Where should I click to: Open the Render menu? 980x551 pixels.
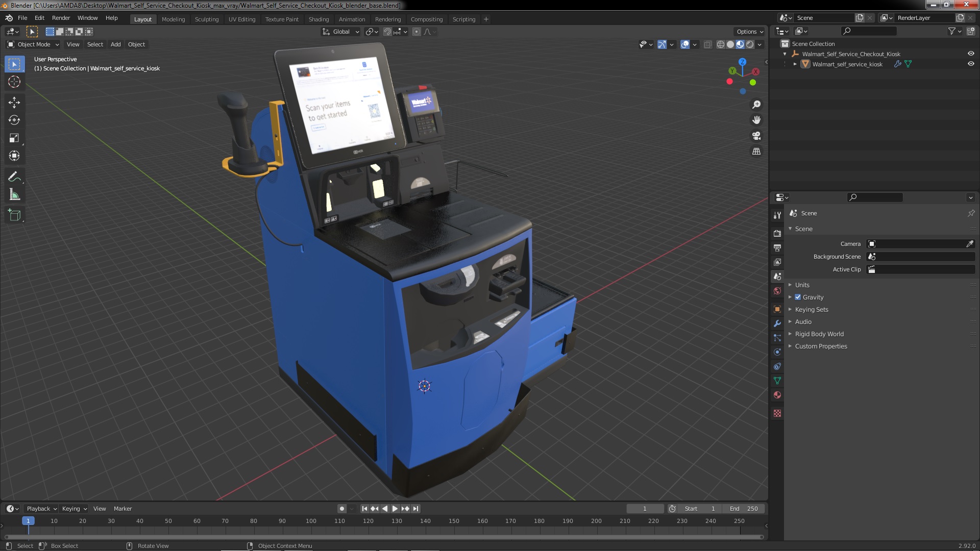pos(61,18)
